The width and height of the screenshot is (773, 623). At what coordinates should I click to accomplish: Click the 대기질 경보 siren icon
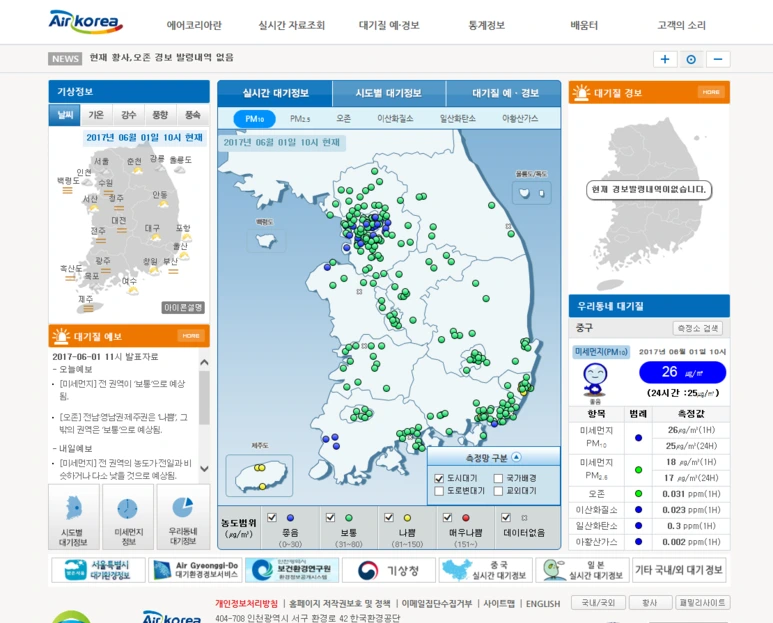[581, 92]
